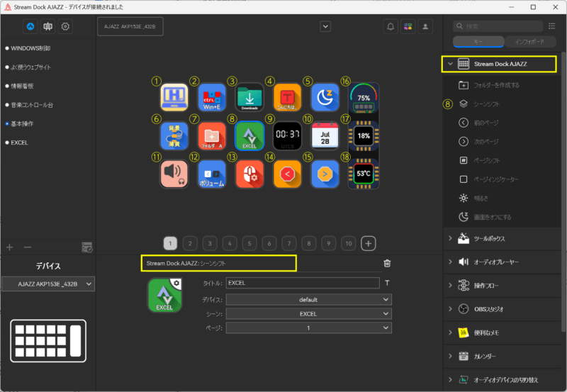The image size is (567, 392).
Task: Select the 基本操作 profile
Action: [x=22, y=123]
